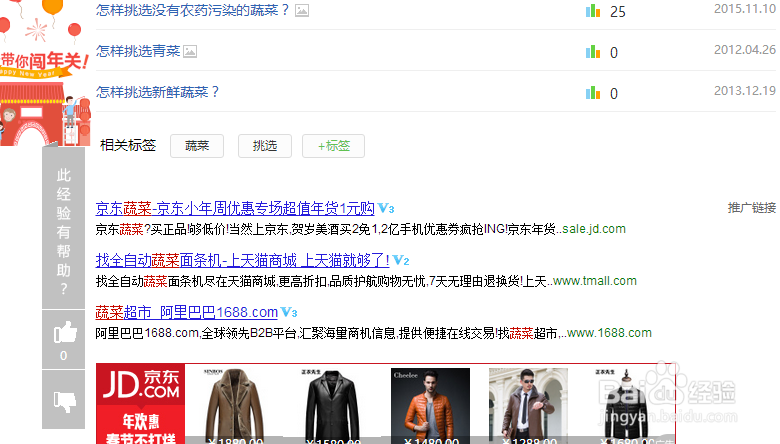Click the view count 25
This screenshot has width=780, height=444.
point(618,11)
